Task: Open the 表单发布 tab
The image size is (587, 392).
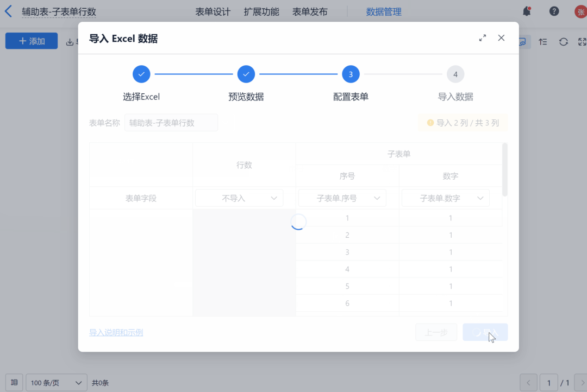Action: point(310,11)
